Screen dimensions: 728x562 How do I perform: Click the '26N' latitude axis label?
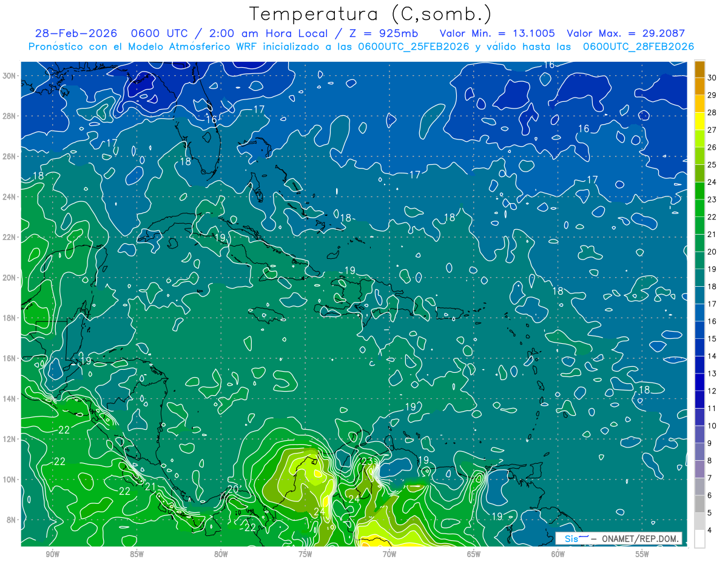pyautogui.click(x=10, y=156)
